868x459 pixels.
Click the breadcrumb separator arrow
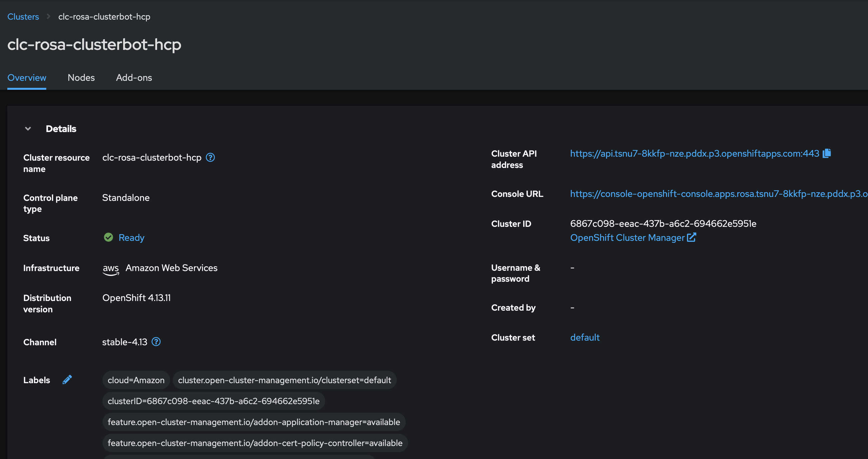click(x=49, y=17)
